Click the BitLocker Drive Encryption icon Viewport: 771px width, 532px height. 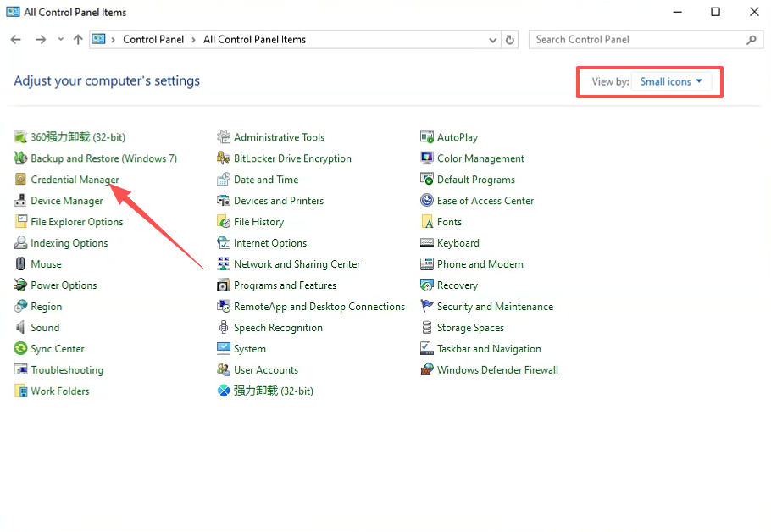(224, 158)
